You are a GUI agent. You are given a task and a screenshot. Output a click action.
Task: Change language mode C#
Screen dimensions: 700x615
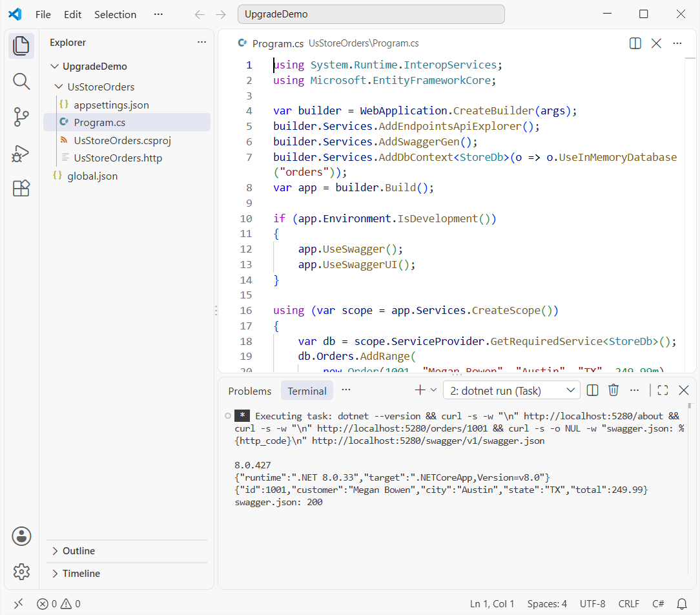point(658,604)
